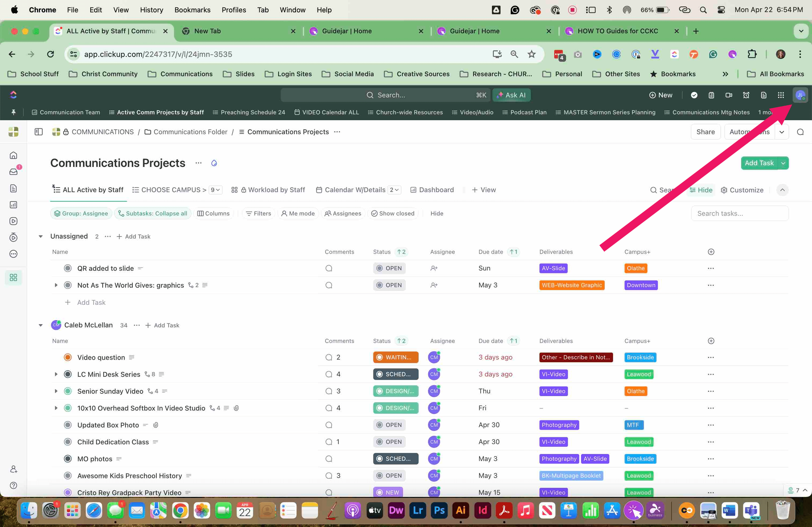
Task: Open Dashboards icon in left sidebar
Action: click(13, 204)
